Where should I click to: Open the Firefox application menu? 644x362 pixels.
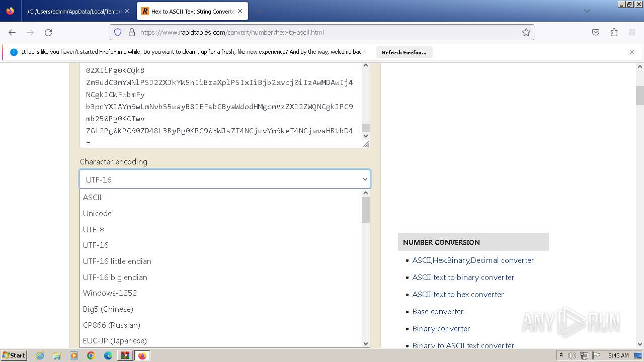click(632, 32)
